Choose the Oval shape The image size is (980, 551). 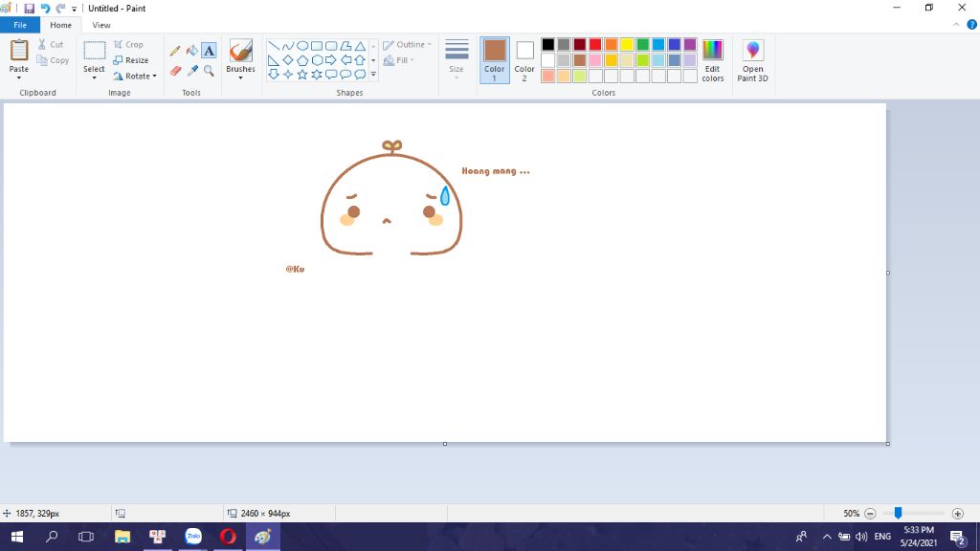click(x=302, y=46)
